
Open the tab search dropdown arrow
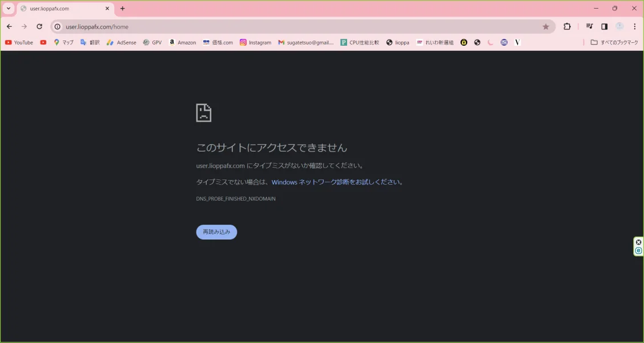[x=8, y=8]
